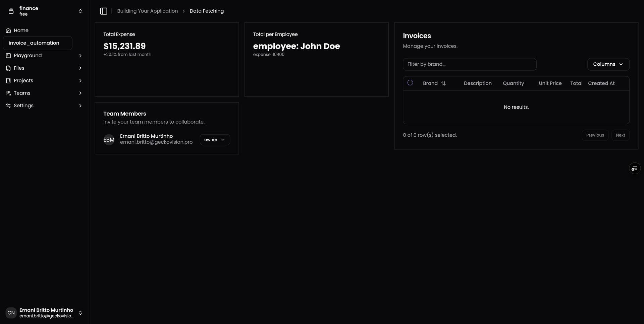Open Playground menu label

pos(28,56)
